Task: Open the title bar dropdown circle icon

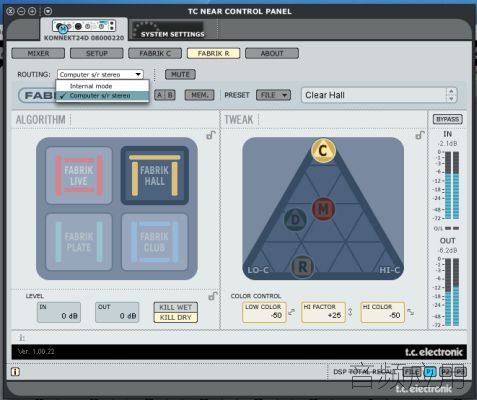Action: point(48,11)
